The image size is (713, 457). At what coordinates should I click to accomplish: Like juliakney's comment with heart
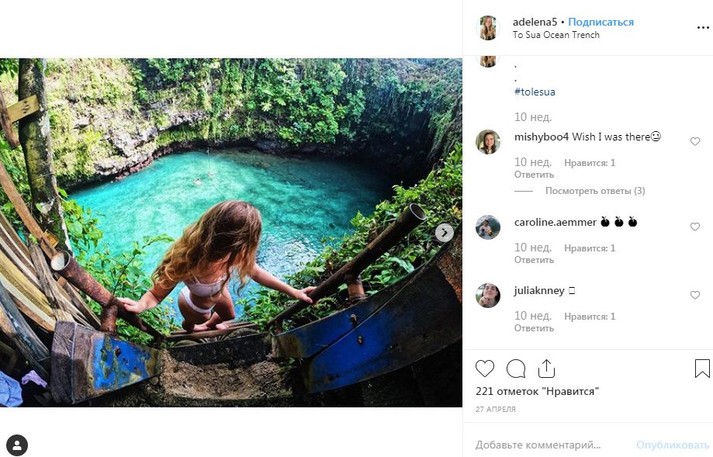click(x=695, y=296)
